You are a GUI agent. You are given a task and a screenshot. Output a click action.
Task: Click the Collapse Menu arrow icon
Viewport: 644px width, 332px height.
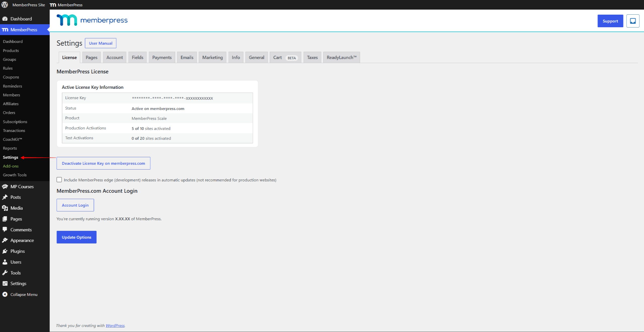point(5,294)
